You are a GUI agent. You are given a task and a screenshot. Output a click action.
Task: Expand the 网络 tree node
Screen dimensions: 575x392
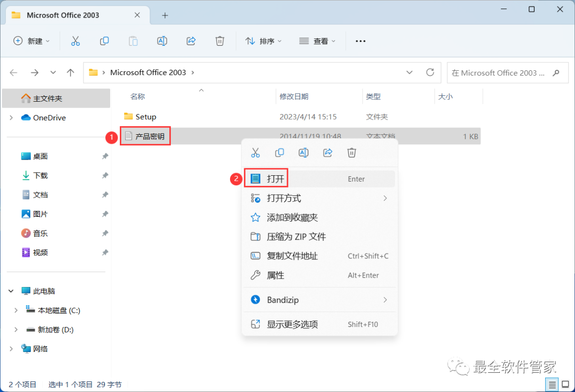[x=11, y=349]
